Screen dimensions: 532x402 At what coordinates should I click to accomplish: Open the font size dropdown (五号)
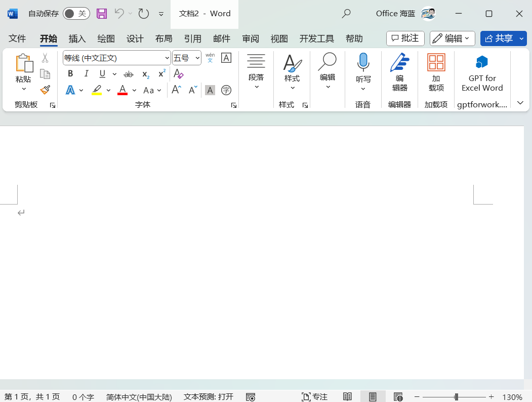point(187,58)
